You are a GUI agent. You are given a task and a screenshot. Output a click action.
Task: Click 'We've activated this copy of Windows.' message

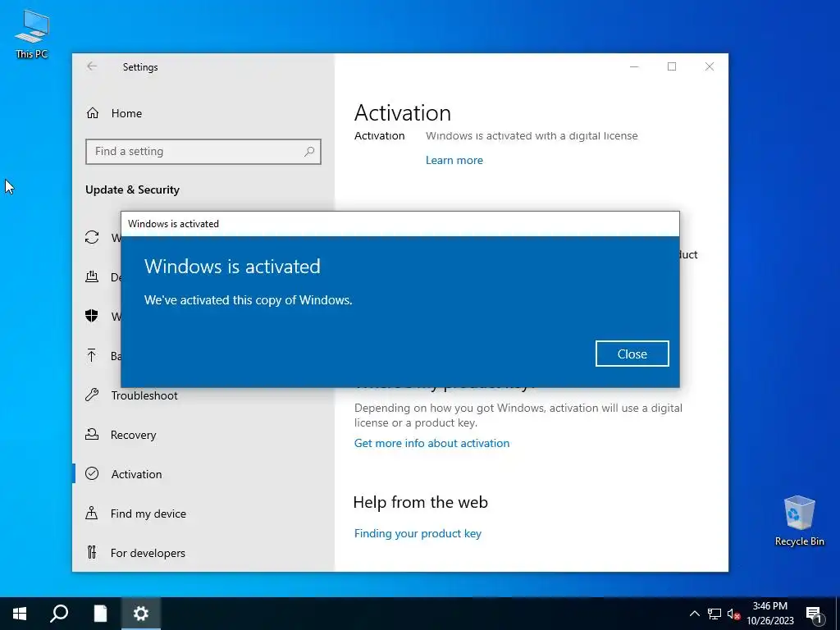tap(248, 300)
